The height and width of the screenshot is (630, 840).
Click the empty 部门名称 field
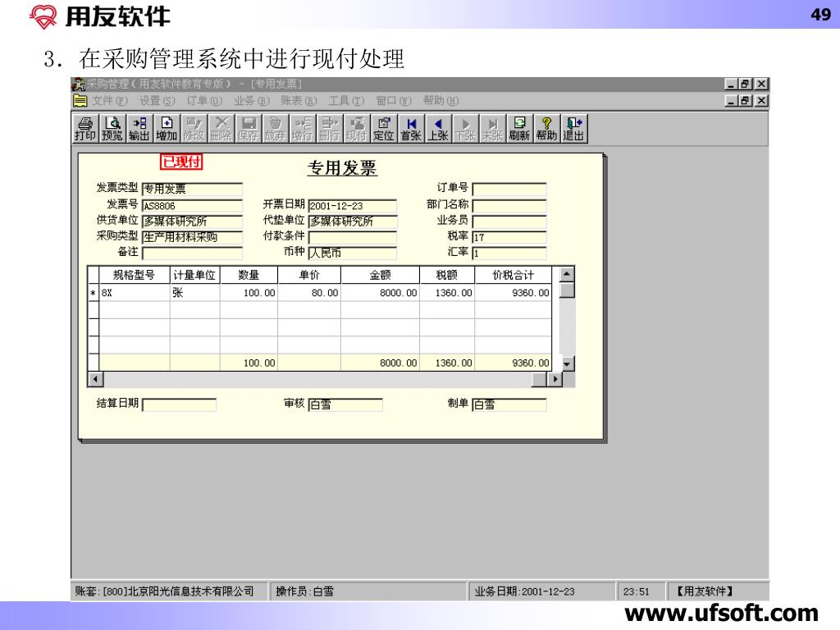[x=509, y=206]
